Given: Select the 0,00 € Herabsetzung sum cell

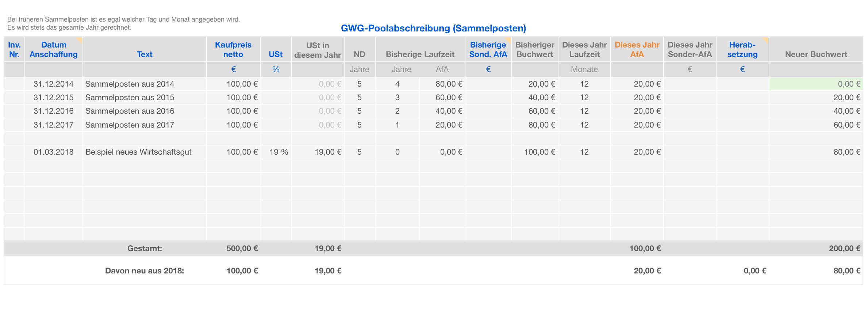Looking at the screenshot, I should click(755, 271).
